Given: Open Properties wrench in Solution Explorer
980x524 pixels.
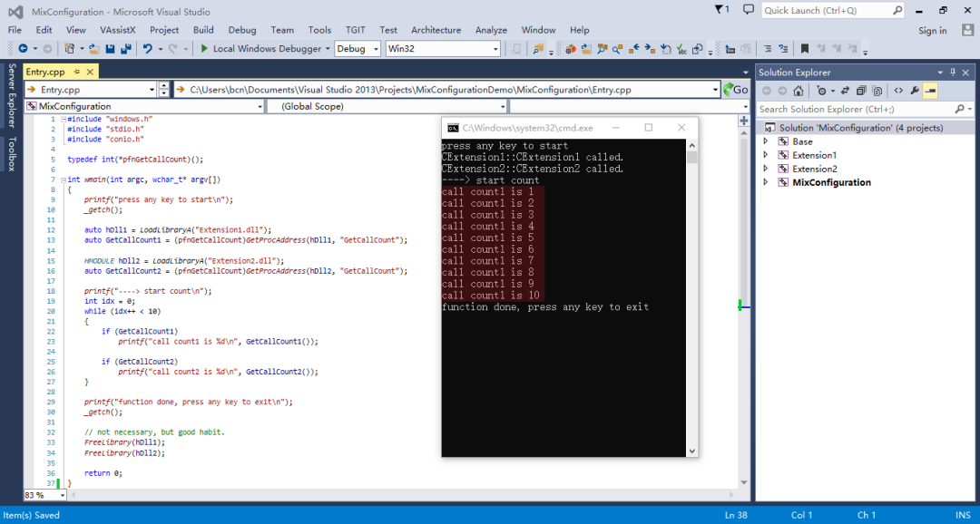Looking at the screenshot, I should (x=915, y=92).
